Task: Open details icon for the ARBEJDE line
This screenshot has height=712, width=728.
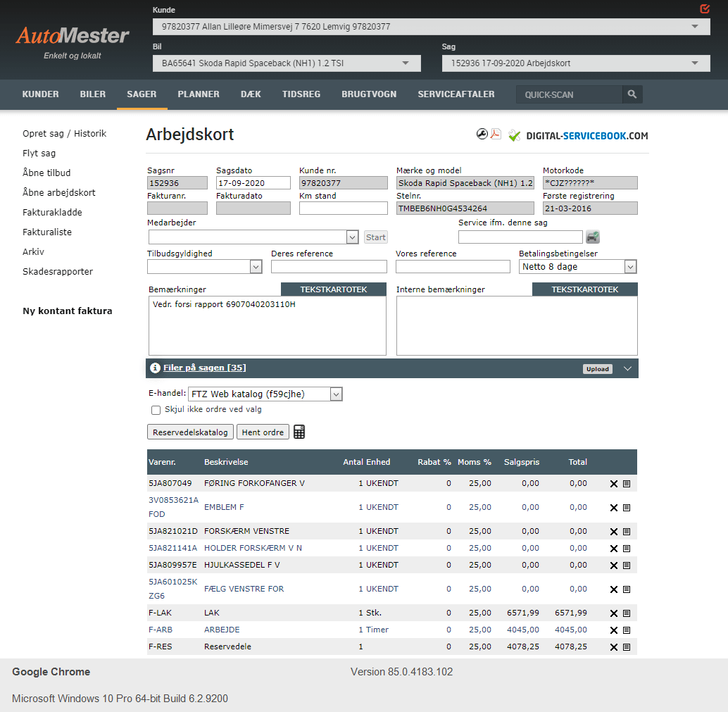Action: point(627,630)
